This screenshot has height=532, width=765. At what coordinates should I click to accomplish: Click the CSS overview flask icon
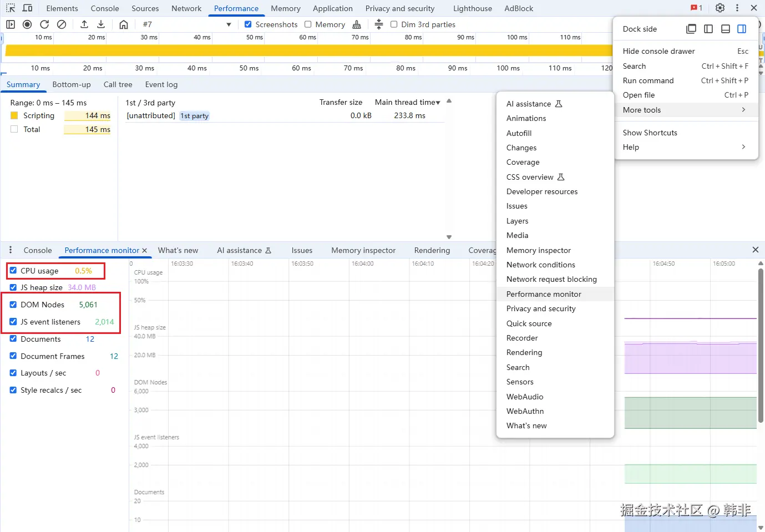pos(561,177)
